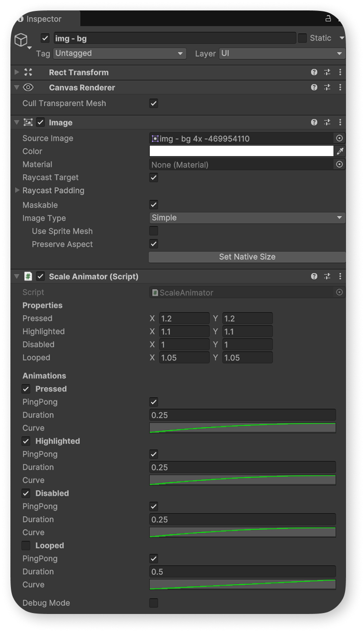Screen dimensions: 364x632
Task: Uncheck the Pressed animation checkbox
Action: point(26,389)
